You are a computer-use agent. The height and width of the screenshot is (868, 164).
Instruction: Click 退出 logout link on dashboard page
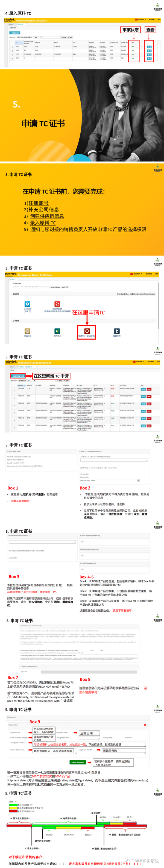click(157, 274)
